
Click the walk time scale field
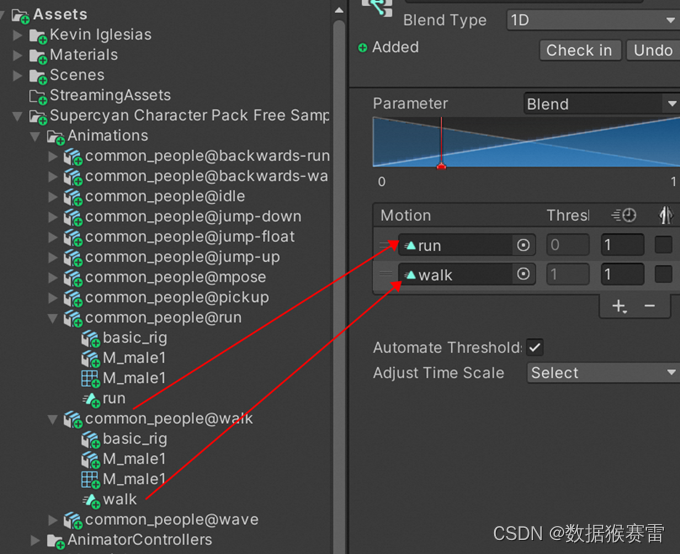click(622, 274)
